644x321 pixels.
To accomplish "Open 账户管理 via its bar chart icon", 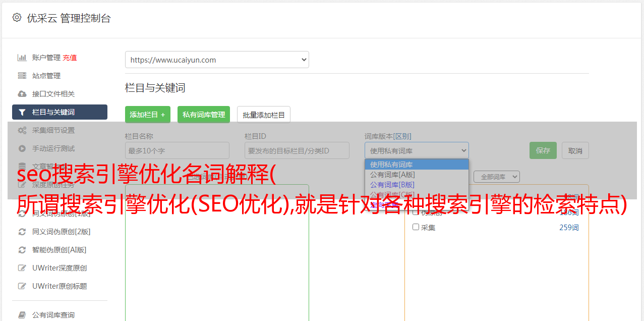I will [x=22, y=58].
